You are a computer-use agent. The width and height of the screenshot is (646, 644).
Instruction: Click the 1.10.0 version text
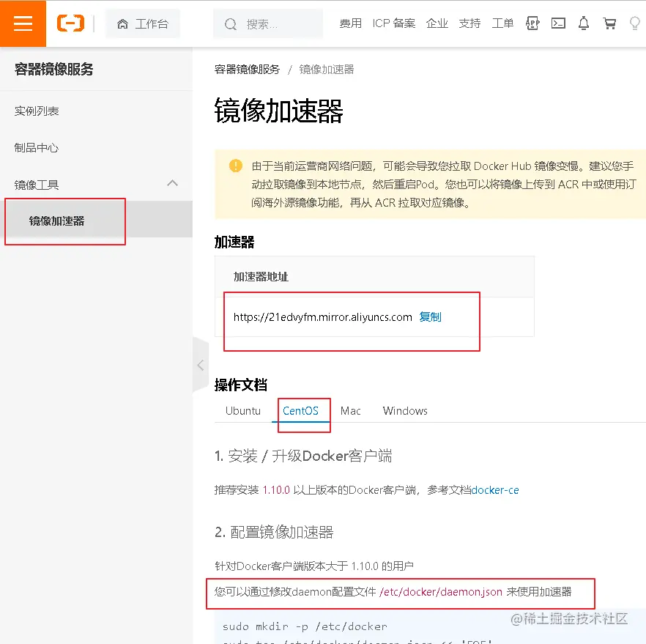[x=276, y=490]
